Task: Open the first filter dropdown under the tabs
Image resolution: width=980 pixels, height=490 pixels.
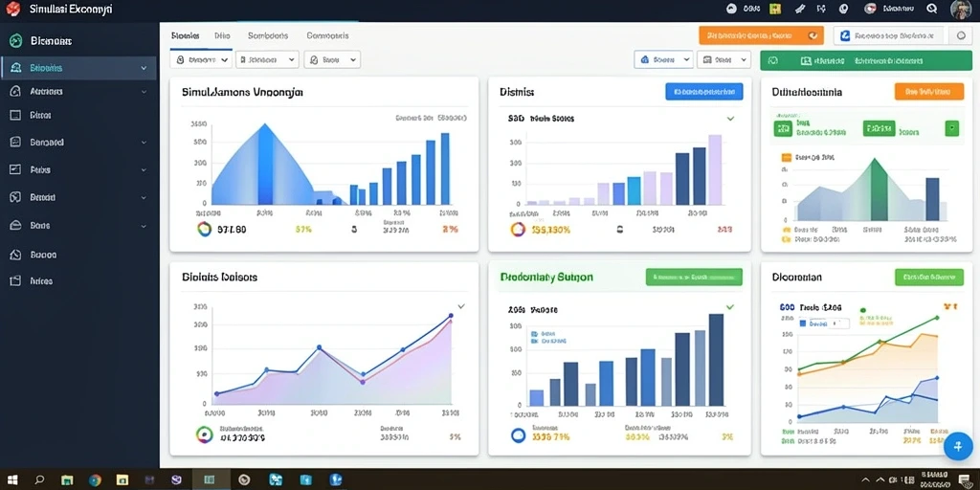Action: (201, 60)
